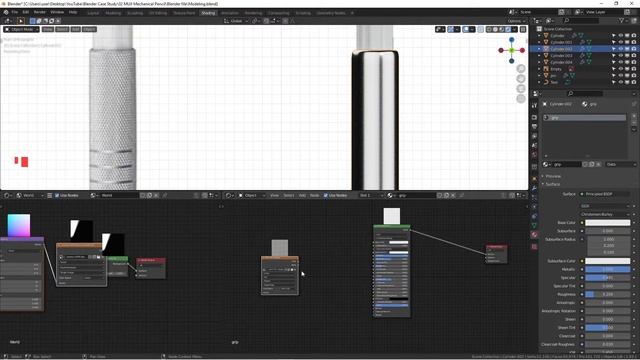Click the viewport Object menu button
The image size is (640, 360).
click(x=89, y=29)
